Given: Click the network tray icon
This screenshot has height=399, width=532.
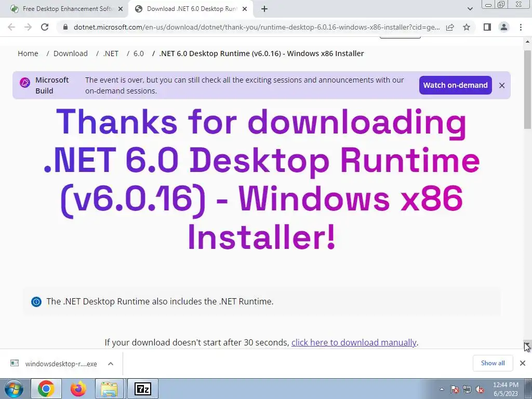Looking at the screenshot, I should (x=467, y=389).
